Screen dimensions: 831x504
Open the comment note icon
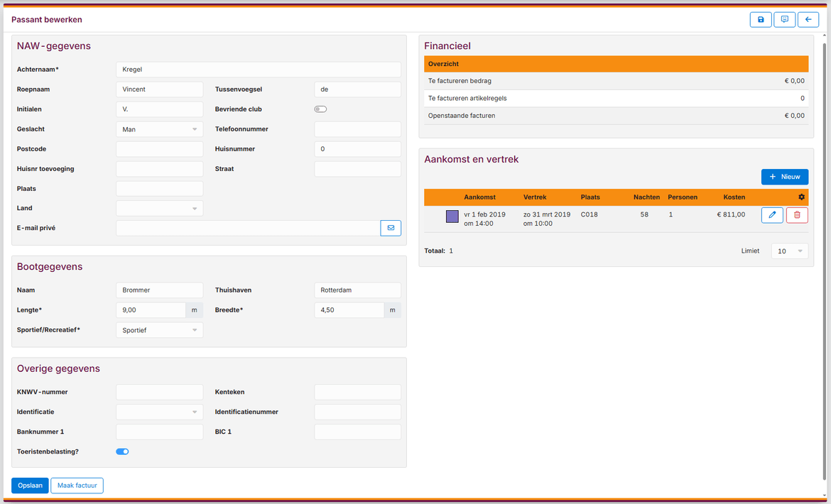point(784,20)
